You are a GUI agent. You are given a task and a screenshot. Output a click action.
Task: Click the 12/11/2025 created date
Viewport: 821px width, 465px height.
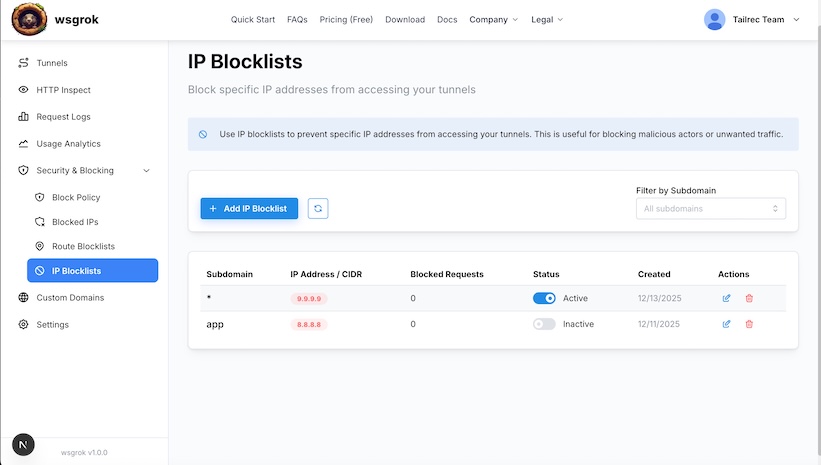tap(659, 324)
